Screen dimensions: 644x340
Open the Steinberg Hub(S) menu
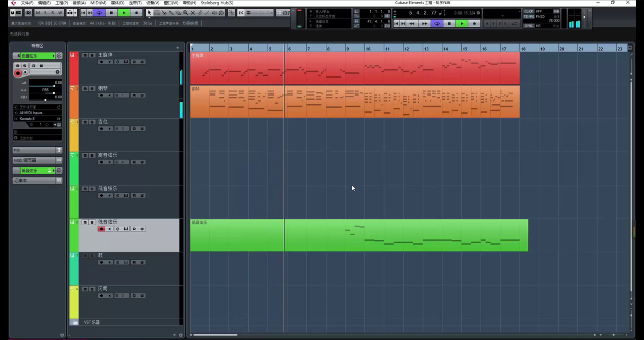[x=217, y=3]
